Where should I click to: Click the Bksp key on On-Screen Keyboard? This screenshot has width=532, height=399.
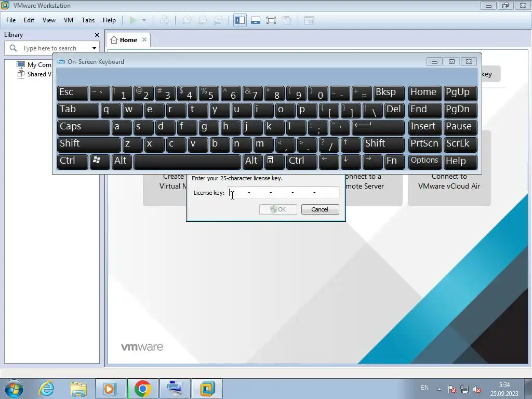click(389, 93)
